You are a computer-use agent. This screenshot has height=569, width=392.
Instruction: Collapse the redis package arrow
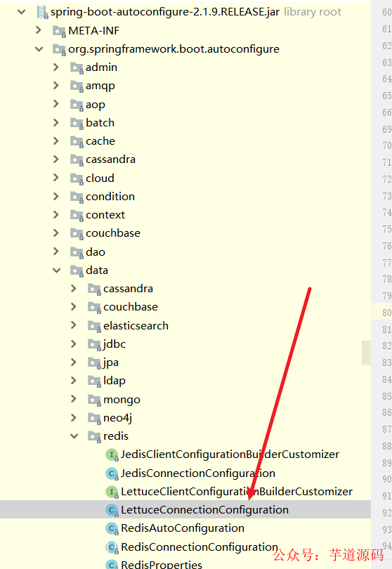click(74, 436)
